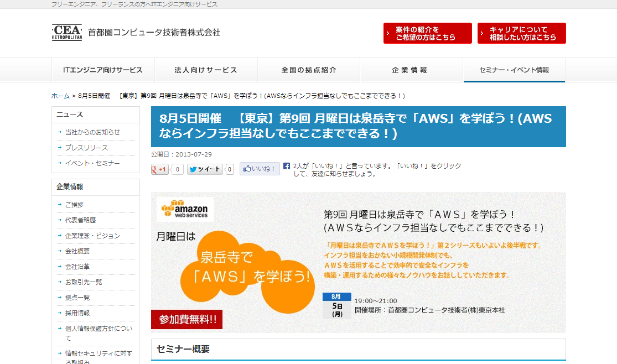Click the ニュース sidebar heading
Image resolution: width=617 pixels, height=364 pixels.
click(x=96, y=115)
